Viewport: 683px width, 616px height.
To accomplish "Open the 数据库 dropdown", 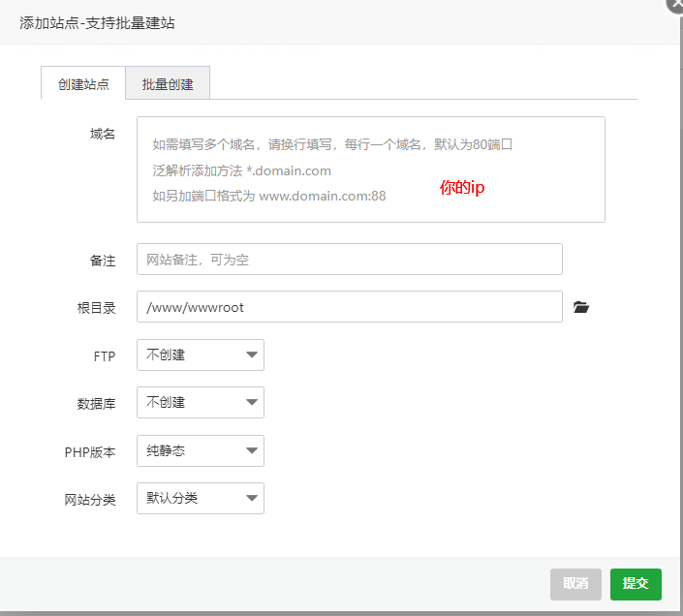I will click(x=200, y=403).
